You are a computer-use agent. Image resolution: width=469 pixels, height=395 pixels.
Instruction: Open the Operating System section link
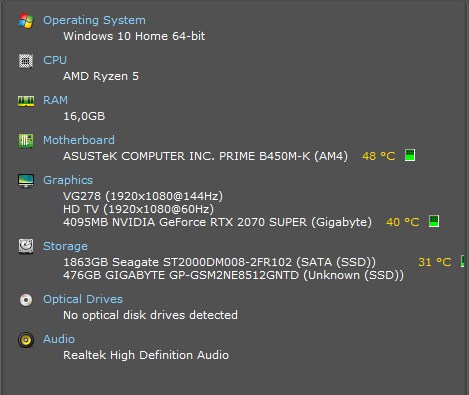(94, 20)
